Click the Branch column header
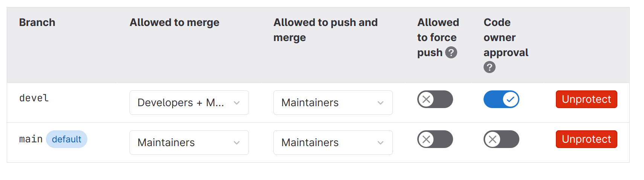644x180 pixels. (x=37, y=23)
